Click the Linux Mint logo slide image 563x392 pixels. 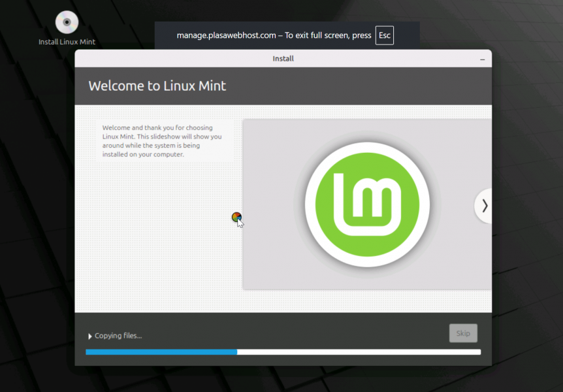(x=367, y=204)
